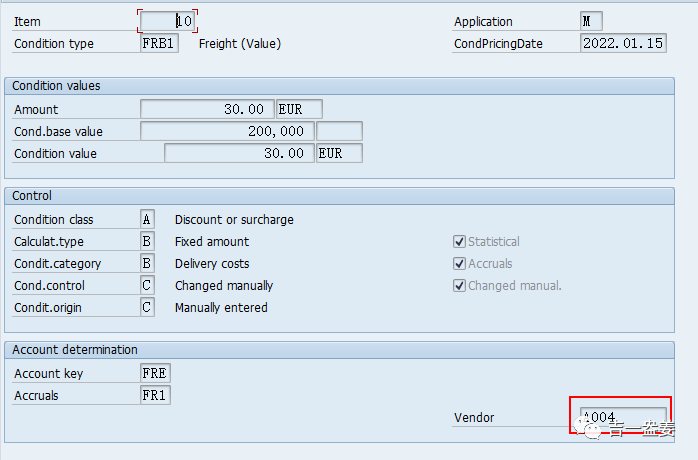Click the 'Condition type' label
The height and width of the screenshot is (460, 698).
pyautogui.click(x=54, y=44)
